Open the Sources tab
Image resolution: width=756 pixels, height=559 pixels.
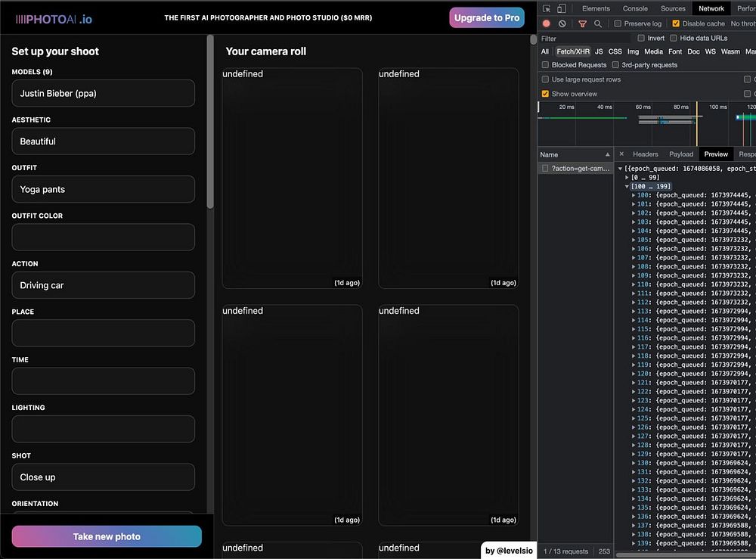pyautogui.click(x=673, y=8)
